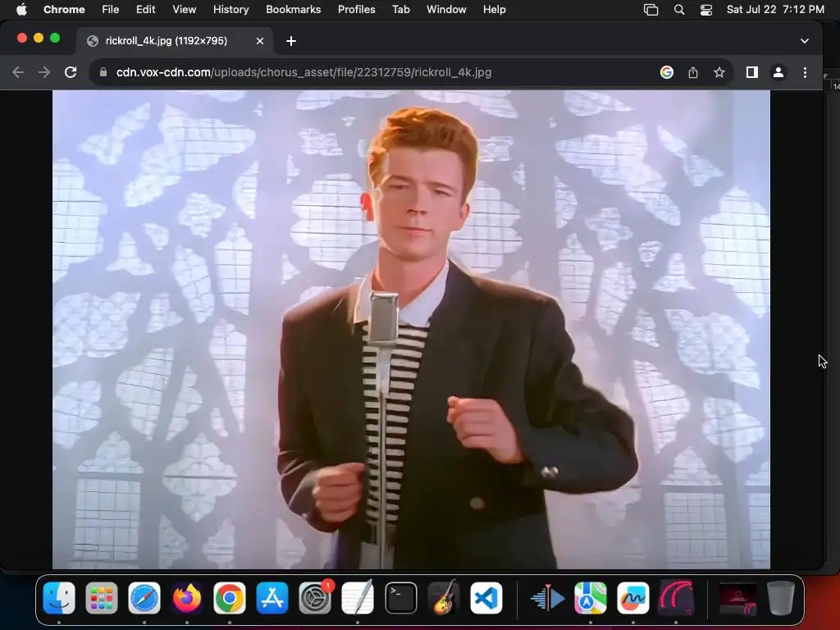Open Maps from the Dock
Screen dimensions: 840x630
[591, 598]
